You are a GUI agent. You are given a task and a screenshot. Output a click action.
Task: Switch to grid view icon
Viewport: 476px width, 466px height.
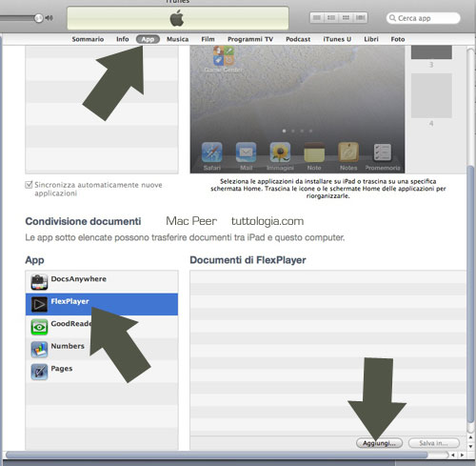click(346, 18)
